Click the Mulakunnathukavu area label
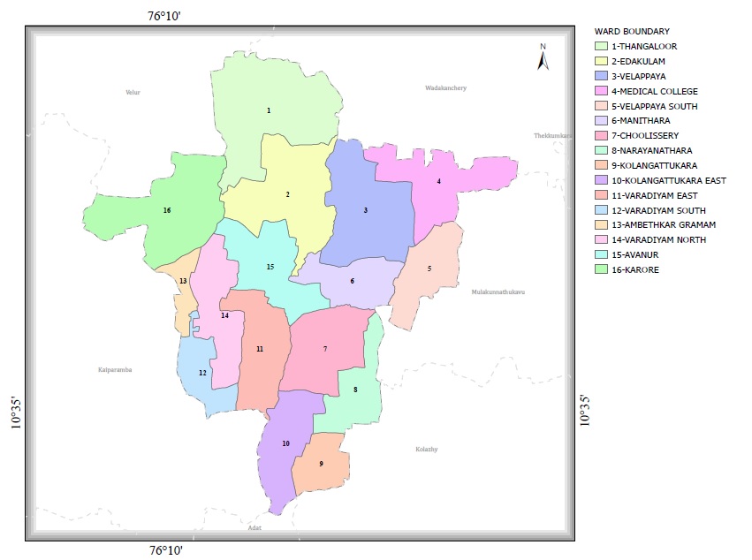The image size is (752, 560). click(x=498, y=291)
